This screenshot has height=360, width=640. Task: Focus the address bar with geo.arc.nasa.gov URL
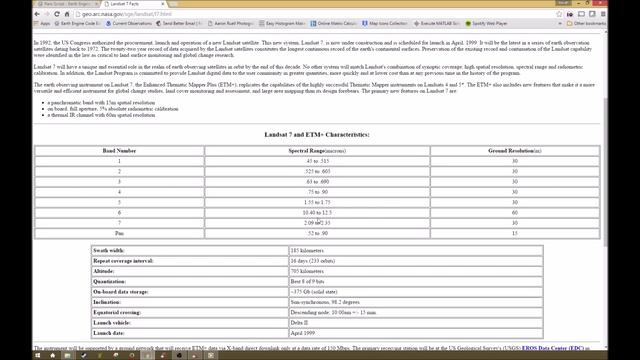click(x=314, y=14)
